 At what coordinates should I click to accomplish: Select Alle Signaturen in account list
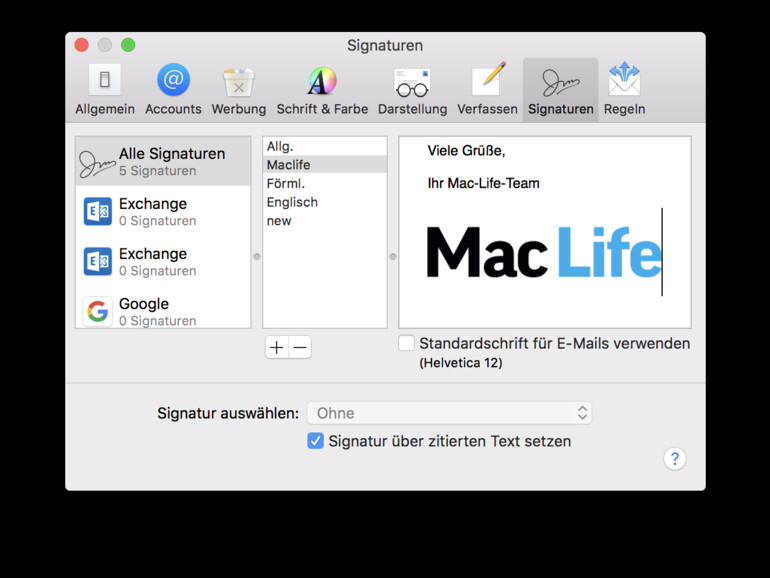tap(163, 161)
